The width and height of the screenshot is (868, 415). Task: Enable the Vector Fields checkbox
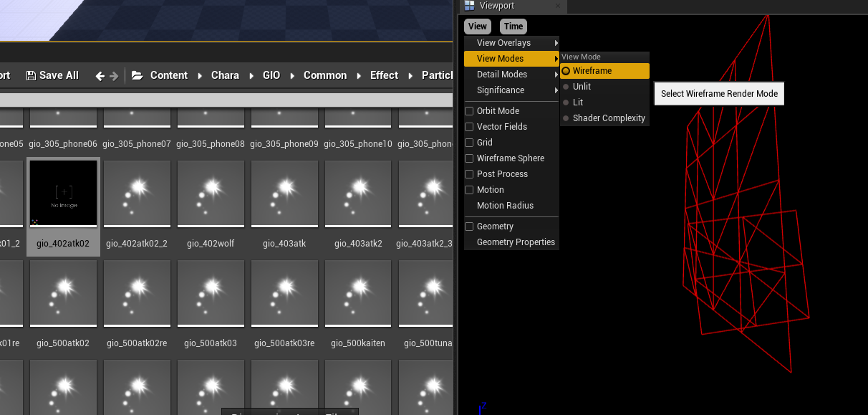(x=470, y=127)
